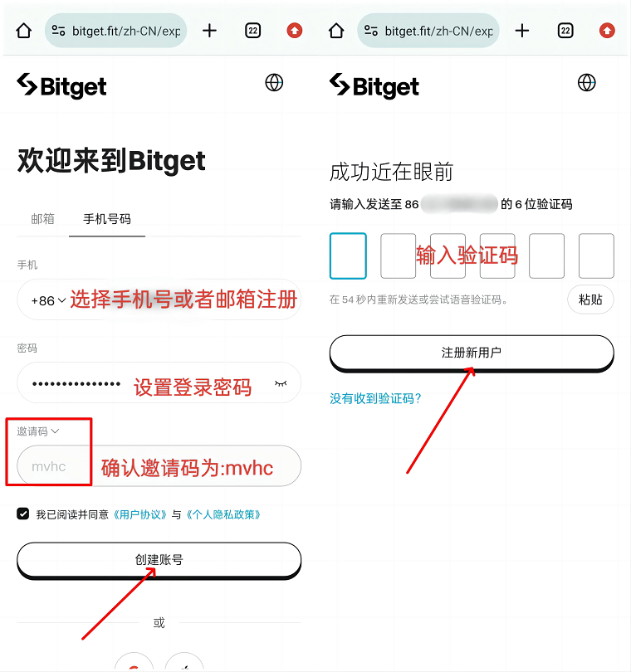Select the 手机号码 tab
Image resolution: width=631 pixels, height=672 pixels.
(x=107, y=219)
